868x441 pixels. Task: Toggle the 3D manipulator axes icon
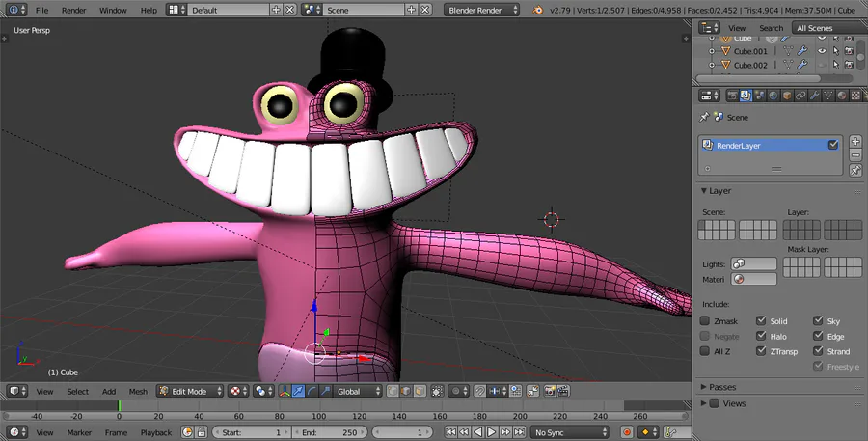pyautogui.click(x=285, y=391)
